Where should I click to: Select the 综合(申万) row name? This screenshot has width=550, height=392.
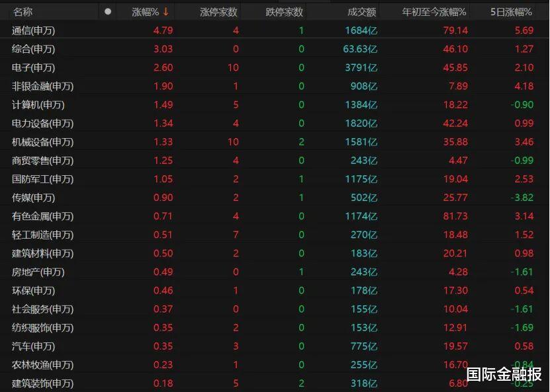[x=33, y=49]
